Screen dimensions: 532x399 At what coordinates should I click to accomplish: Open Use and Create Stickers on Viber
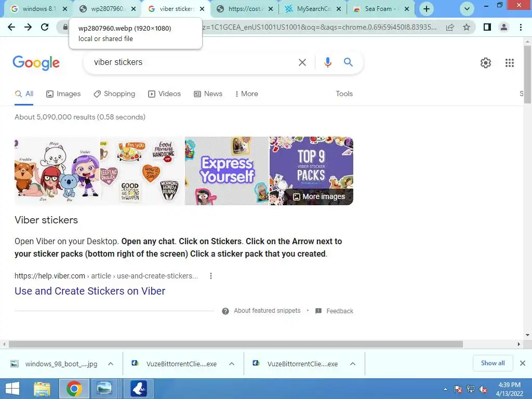click(90, 291)
